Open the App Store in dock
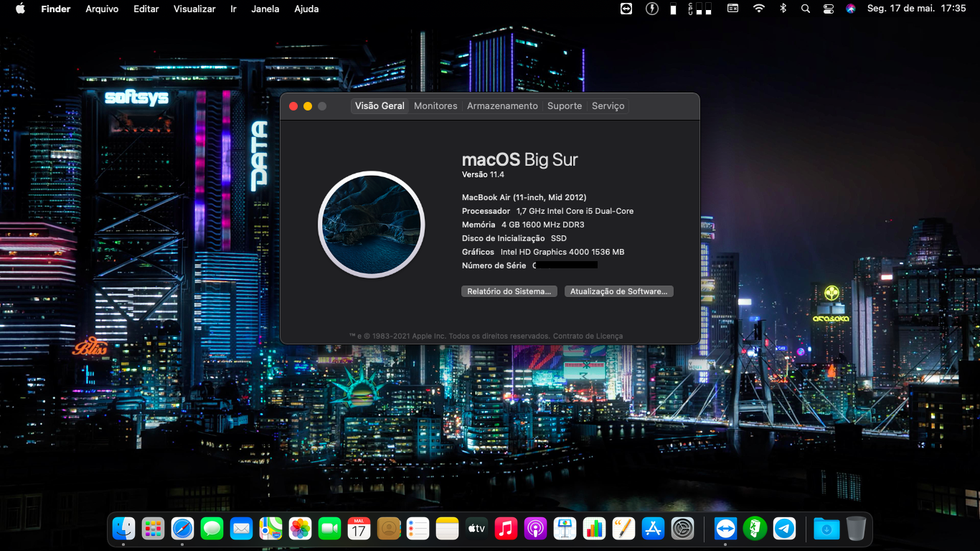This screenshot has width=980, height=551. click(653, 529)
